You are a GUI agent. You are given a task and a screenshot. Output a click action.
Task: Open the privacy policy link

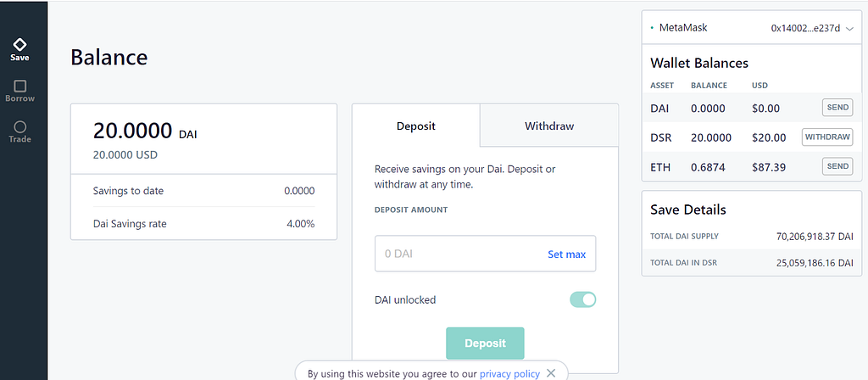509,373
